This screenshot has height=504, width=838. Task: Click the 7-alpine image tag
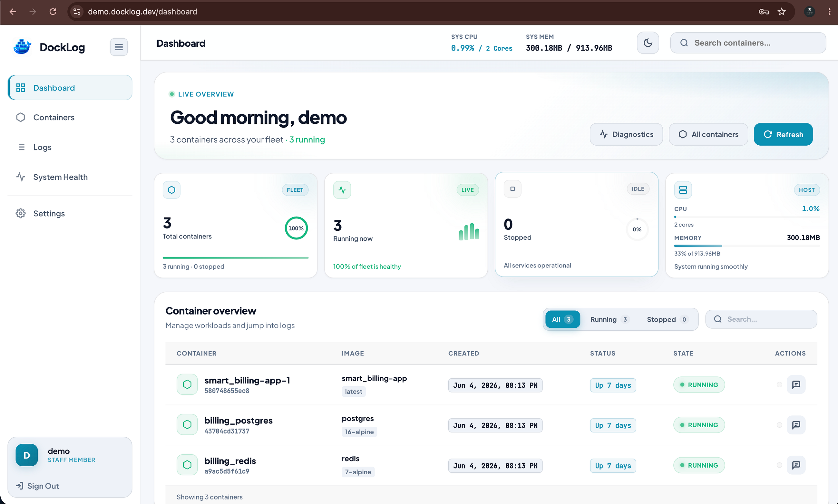click(358, 472)
